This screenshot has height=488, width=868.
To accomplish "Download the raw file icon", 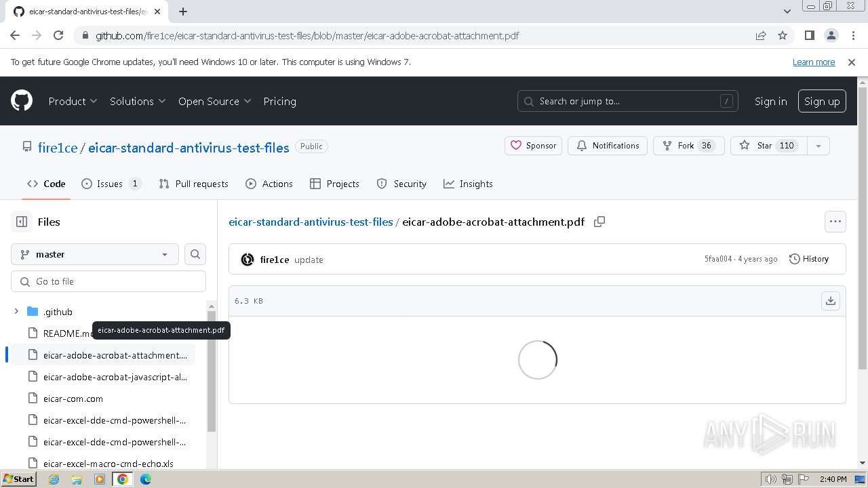I will point(831,301).
